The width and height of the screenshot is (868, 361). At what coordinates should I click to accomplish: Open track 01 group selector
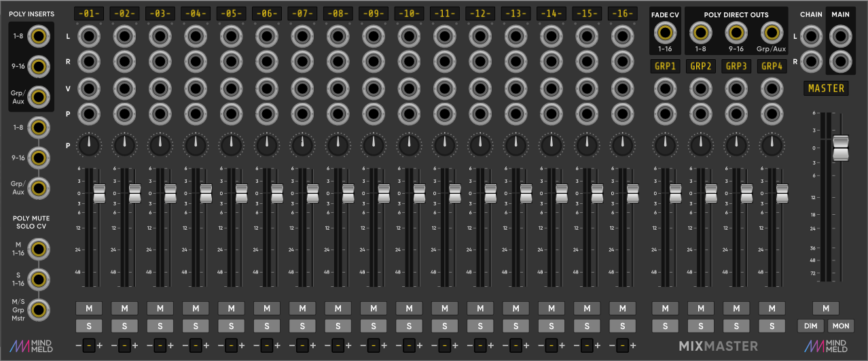coord(89,345)
